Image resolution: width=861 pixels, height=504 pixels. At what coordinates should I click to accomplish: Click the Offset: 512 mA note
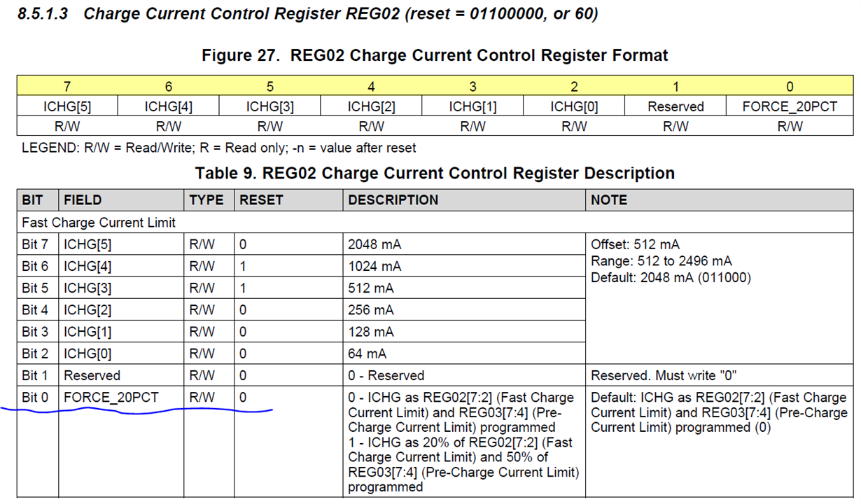pyautogui.click(x=635, y=244)
